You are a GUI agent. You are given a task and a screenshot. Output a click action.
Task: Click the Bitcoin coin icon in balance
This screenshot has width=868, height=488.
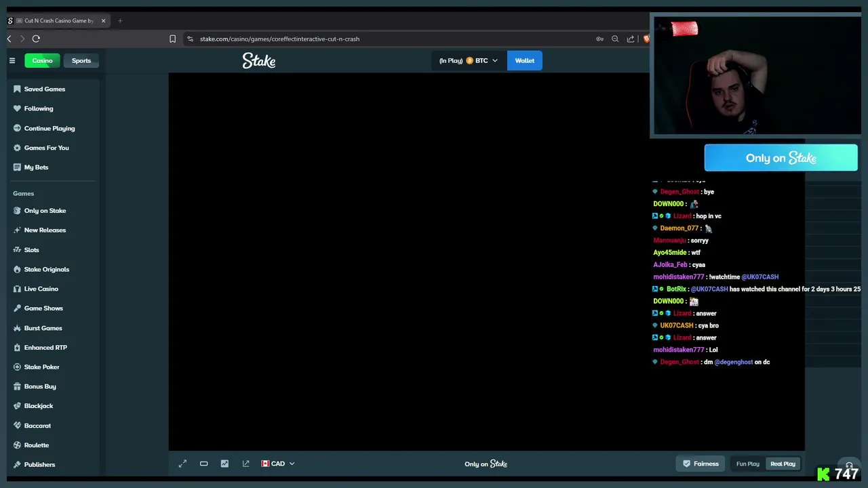point(469,60)
